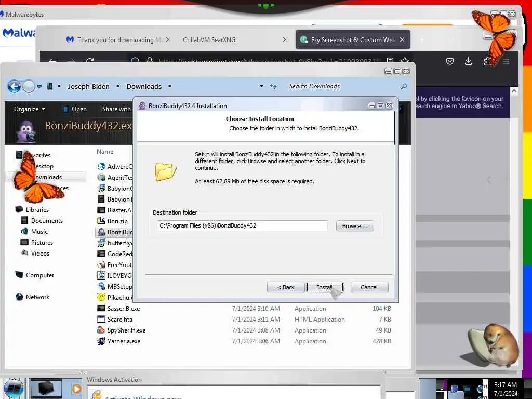Click the HTML Application type cell
Viewport: 532px width, 399px height.
tap(320, 320)
